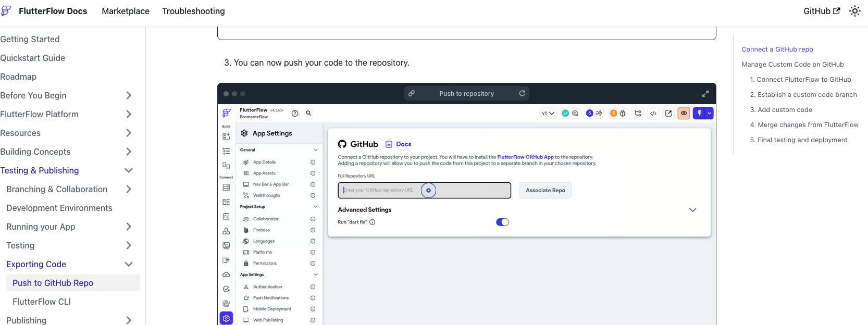This screenshot has height=325, width=868.
Task: Click the help question mark icon
Action: (295, 113)
